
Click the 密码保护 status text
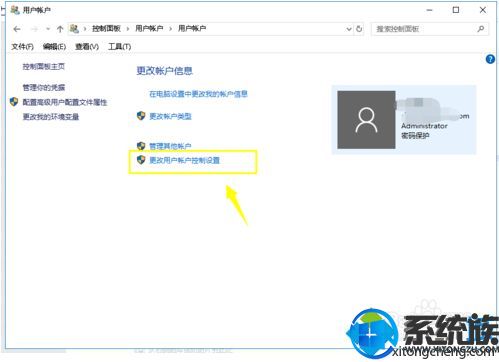(x=415, y=136)
